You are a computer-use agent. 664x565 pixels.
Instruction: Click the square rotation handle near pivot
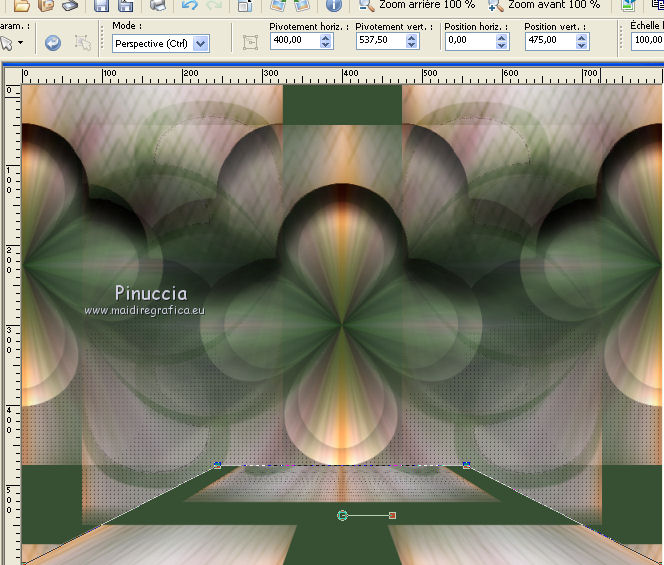pyautogui.click(x=392, y=515)
